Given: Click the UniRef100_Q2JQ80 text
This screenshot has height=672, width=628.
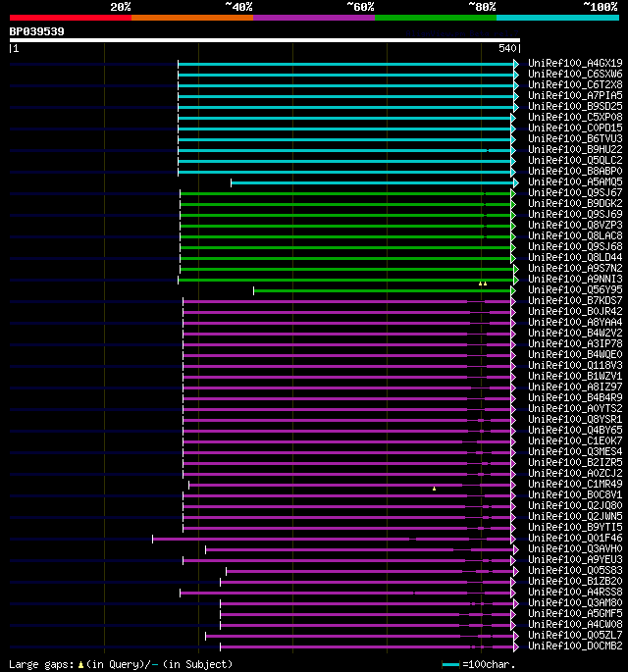Looking at the screenshot, I should [x=575, y=505].
